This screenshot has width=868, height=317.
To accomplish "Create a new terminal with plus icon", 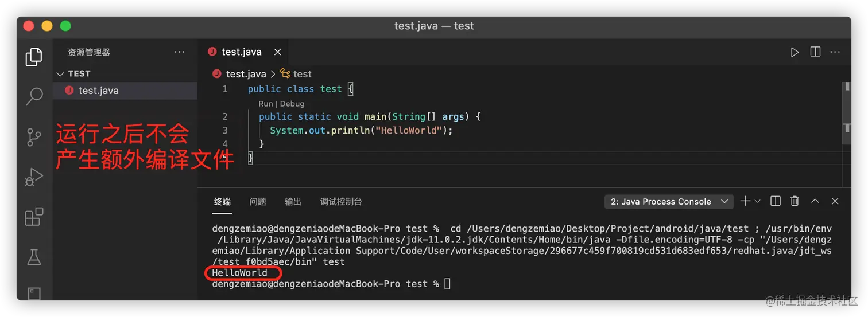I will [x=745, y=201].
